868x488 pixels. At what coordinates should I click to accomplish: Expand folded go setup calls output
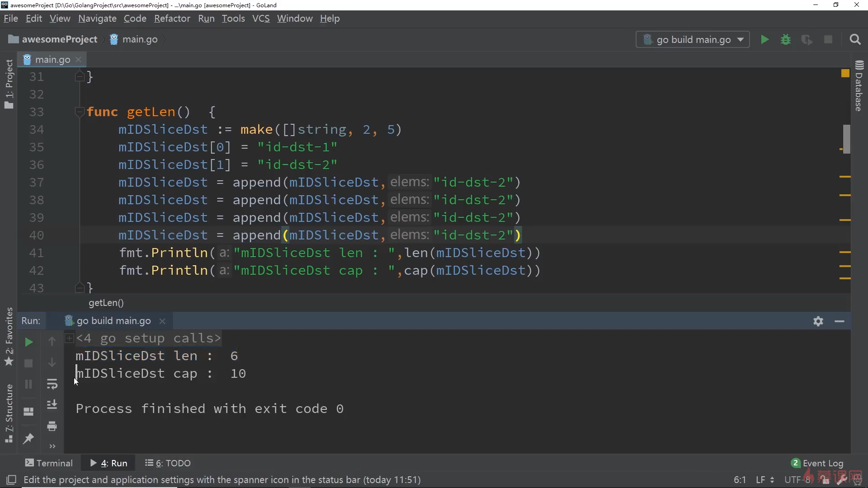pos(69,338)
